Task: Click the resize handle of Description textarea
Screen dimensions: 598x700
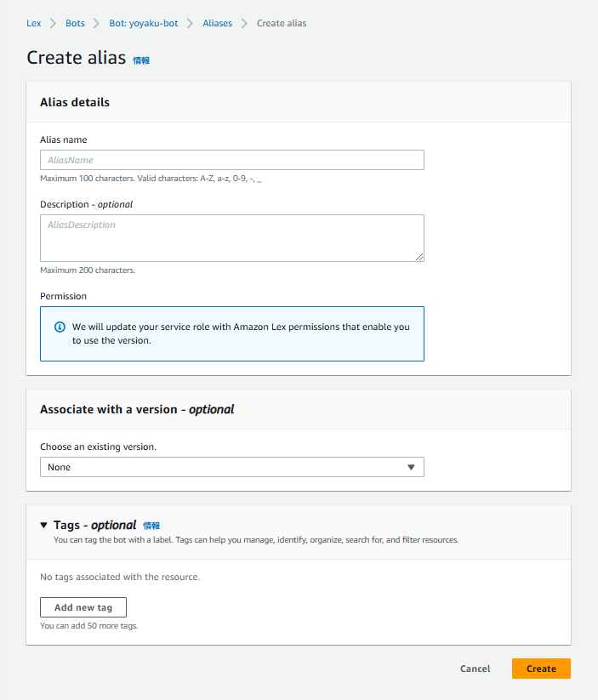Action: tap(419, 257)
